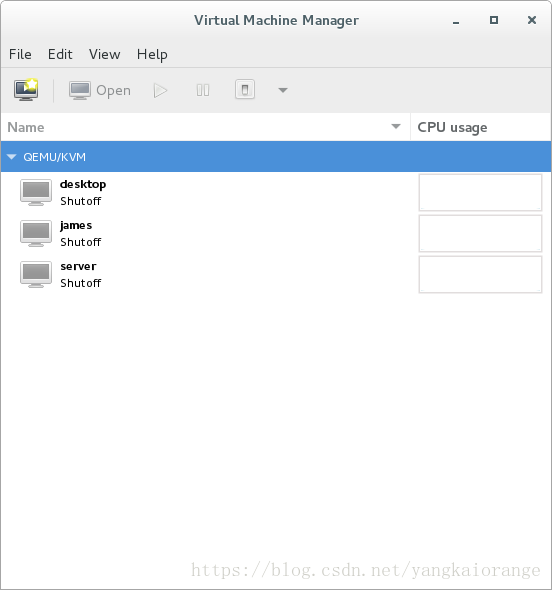Pause the virtual machine button

pos(203,90)
